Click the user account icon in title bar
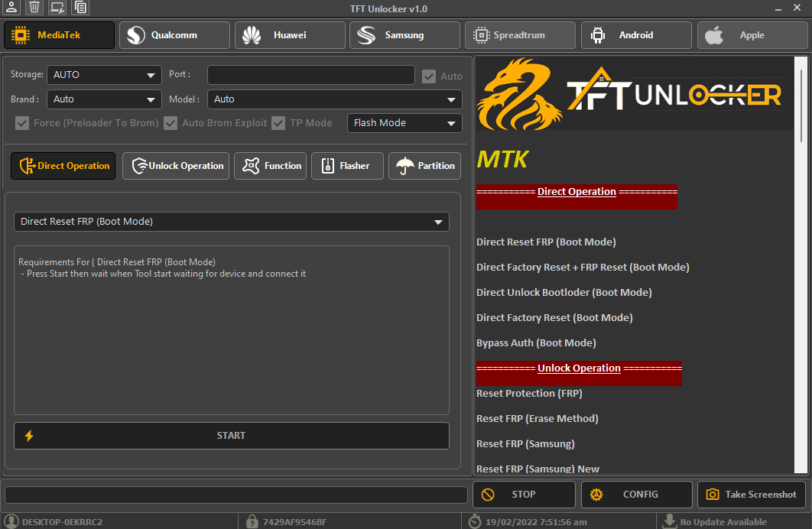This screenshot has height=529, width=812. (11, 8)
